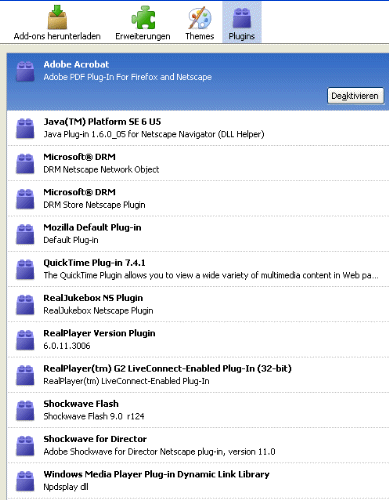Select the green Erweiterungen puzzle icon

[143, 17]
